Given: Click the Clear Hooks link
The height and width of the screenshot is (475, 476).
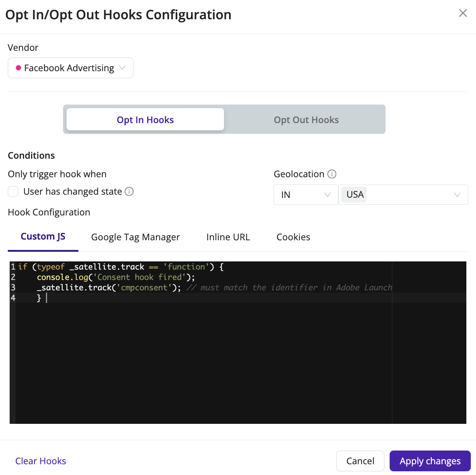Looking at the screenshot, I should click(41, 461).
